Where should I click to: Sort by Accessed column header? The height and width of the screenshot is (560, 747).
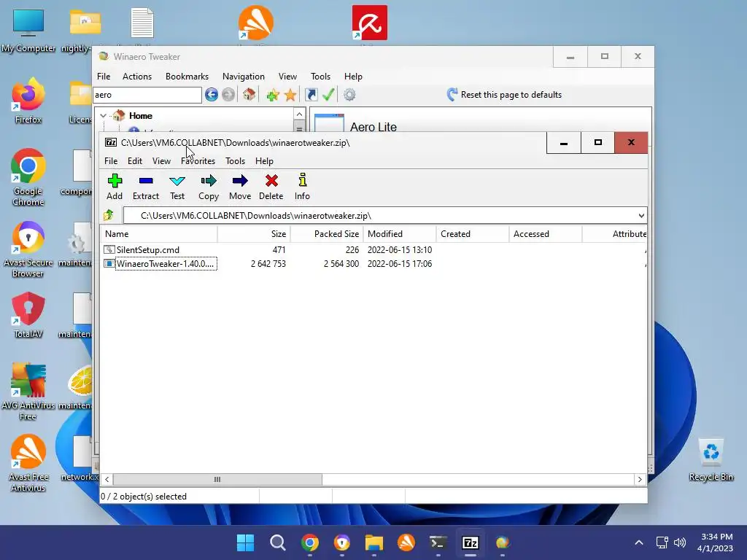tap(546, 234)
